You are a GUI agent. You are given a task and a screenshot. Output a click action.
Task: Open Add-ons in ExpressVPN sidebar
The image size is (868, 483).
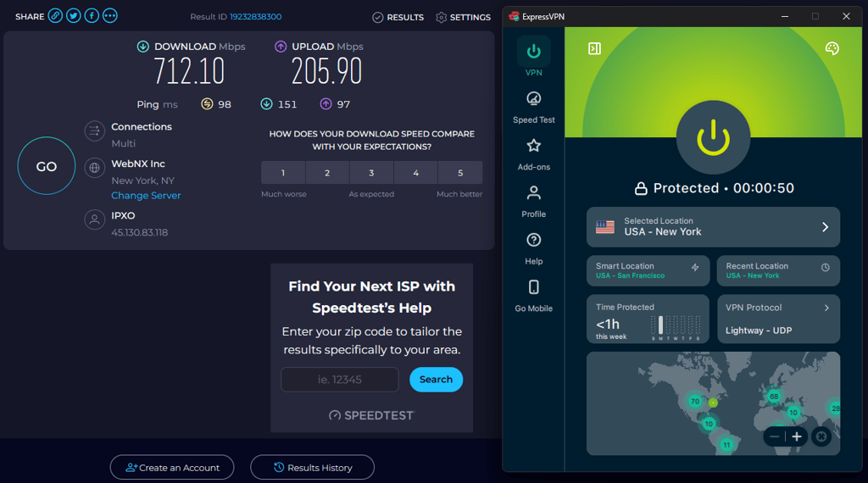tap(534, 154)
